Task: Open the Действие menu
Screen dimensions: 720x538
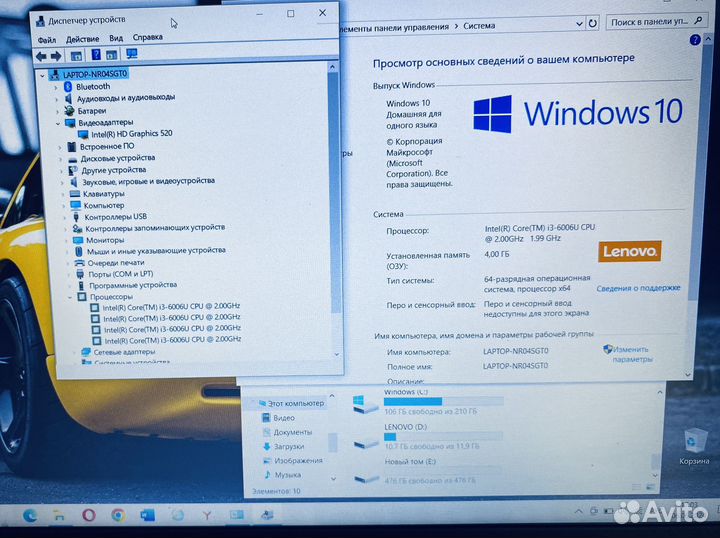Action: (x=82, y=39)
